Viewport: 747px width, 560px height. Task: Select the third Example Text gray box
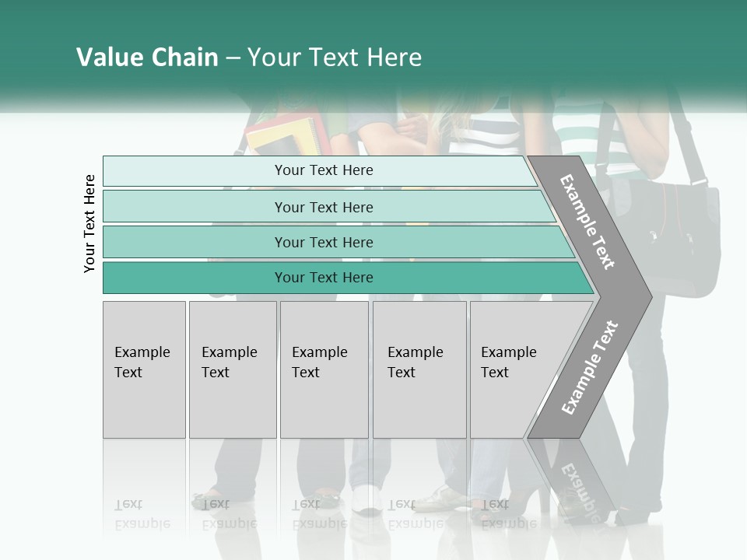324,369
